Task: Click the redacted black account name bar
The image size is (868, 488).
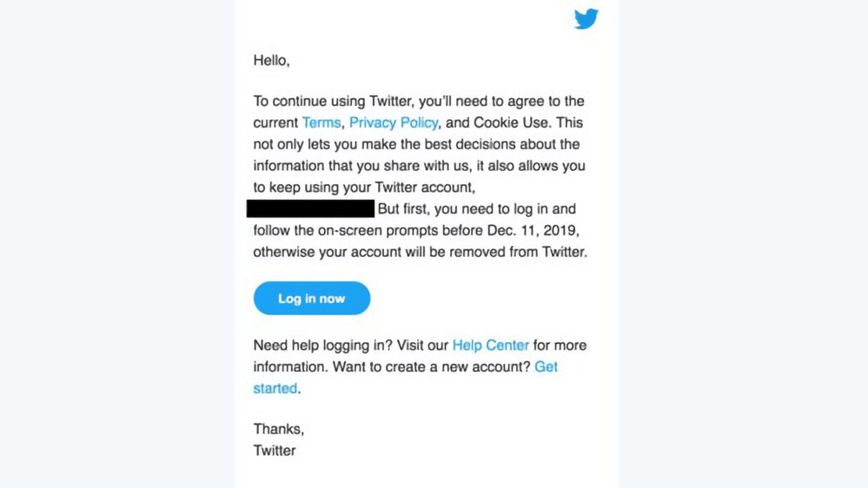Action: (x=310, y=208)
